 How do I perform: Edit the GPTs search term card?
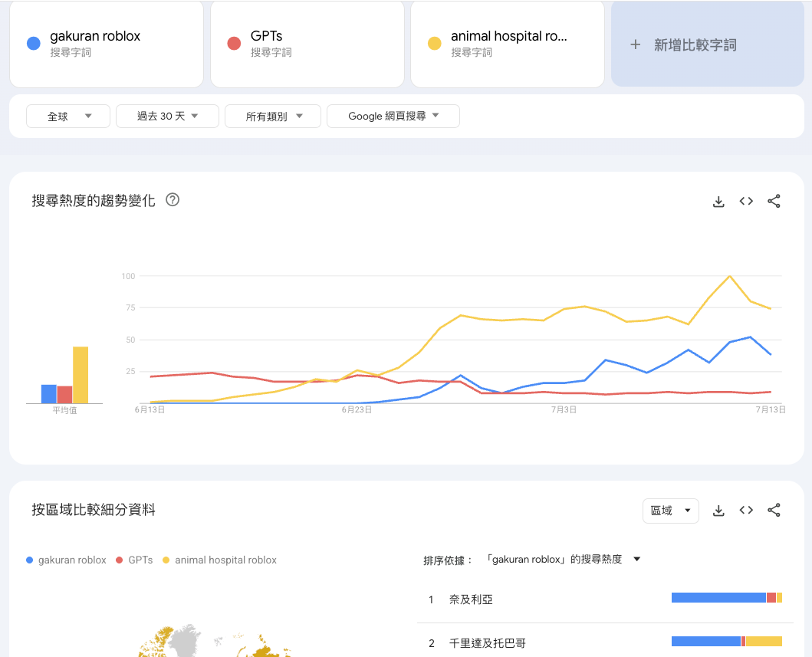pyautogui.click(x=307, y=44)
